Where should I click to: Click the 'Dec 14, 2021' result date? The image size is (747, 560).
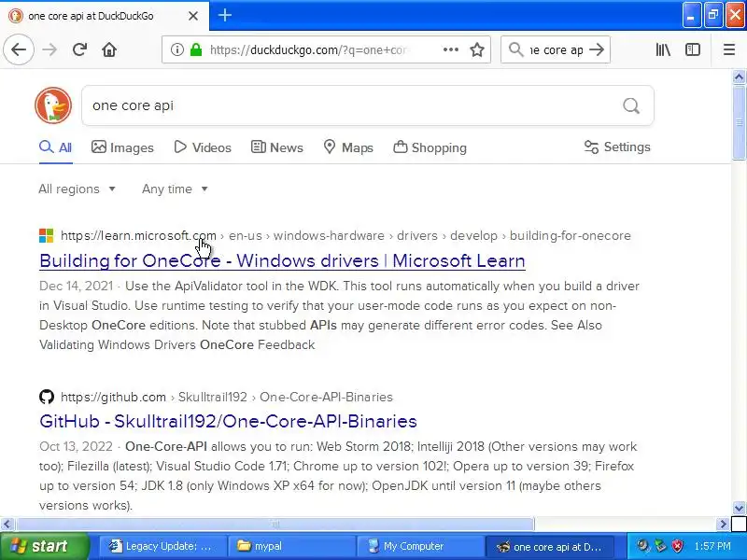pyautogui.click(x=77, y=287)
